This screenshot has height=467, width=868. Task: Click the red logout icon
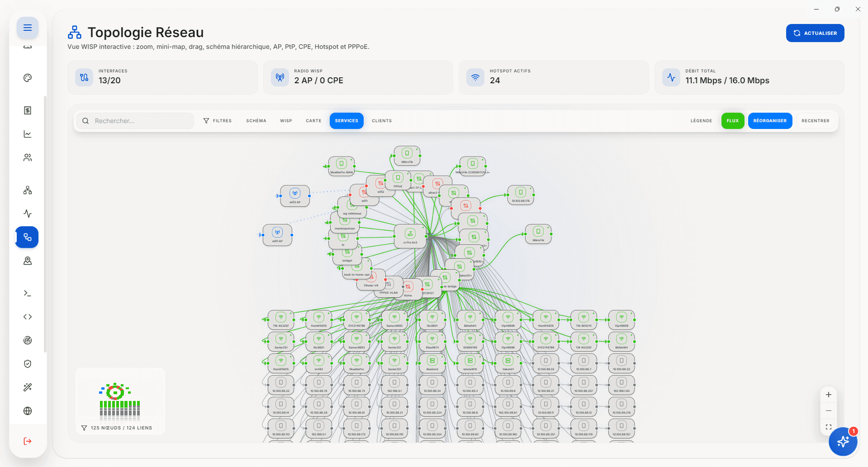tap(28, 441)
